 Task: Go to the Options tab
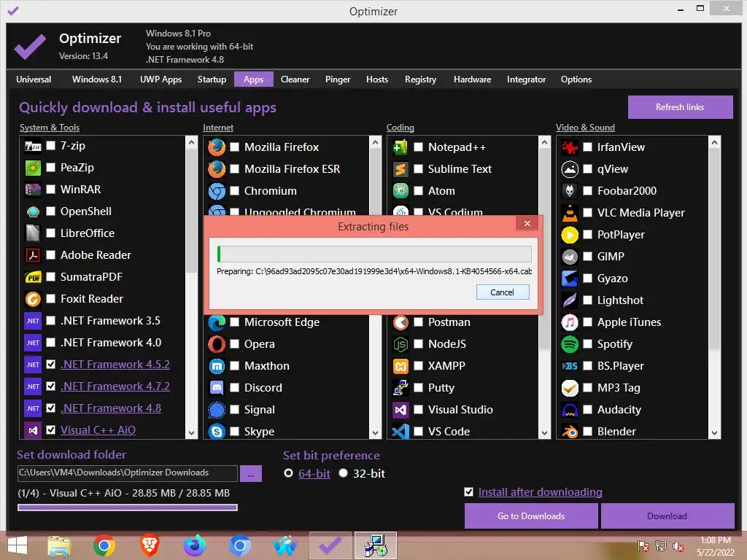576,79
